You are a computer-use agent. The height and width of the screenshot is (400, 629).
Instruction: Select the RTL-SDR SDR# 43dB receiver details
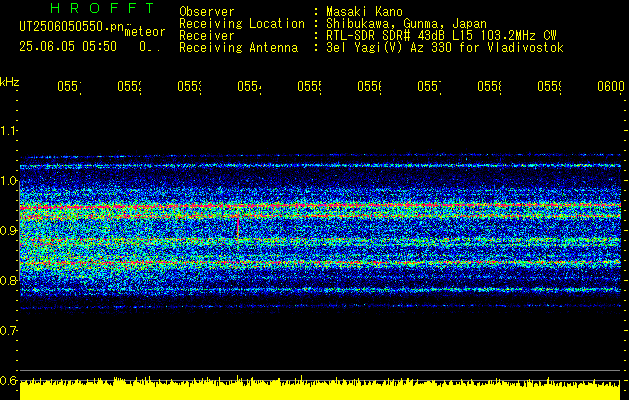pos(442,36)
